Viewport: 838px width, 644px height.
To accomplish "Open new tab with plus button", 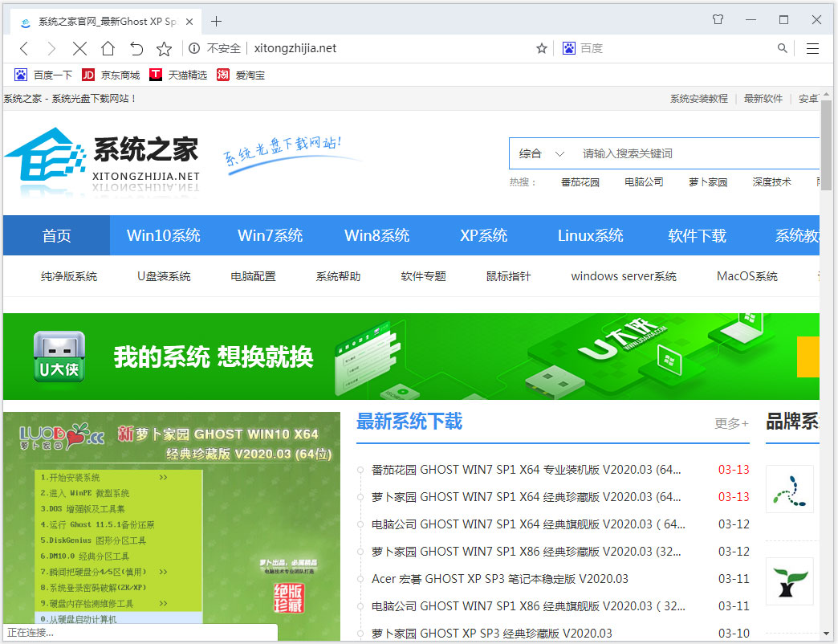I will (x=216, y=21).
